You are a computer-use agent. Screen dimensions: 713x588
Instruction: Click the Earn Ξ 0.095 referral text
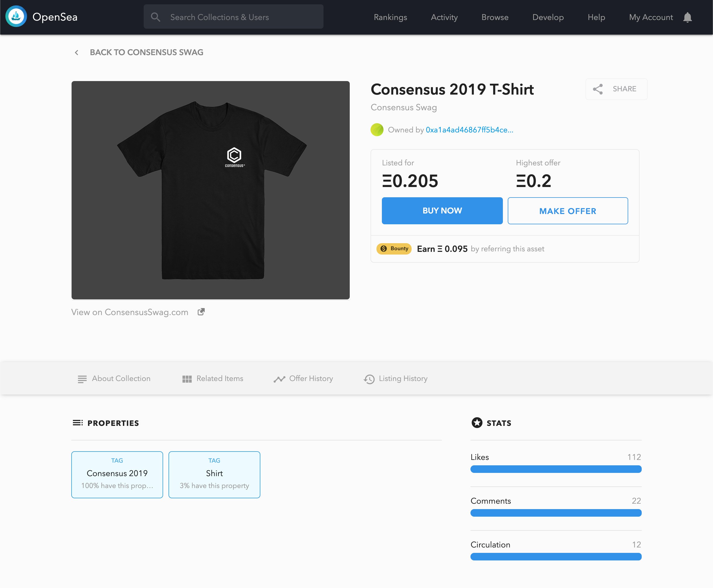(x=442, y=249)
